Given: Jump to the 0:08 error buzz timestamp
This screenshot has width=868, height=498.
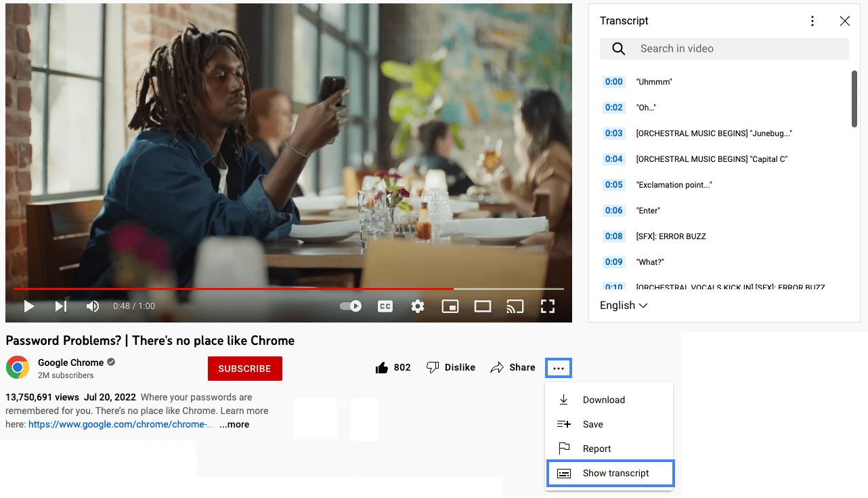Looking at the screenshot, I should pos(613,236).
